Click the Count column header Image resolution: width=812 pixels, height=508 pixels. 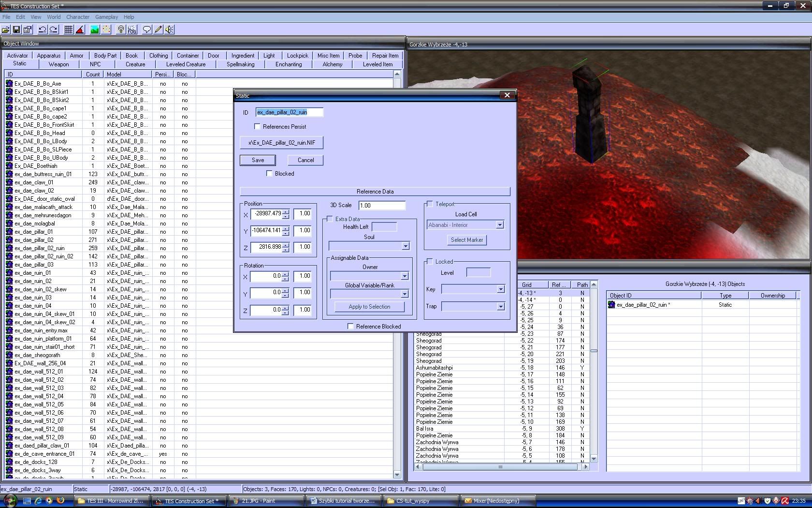pos(93,75)
